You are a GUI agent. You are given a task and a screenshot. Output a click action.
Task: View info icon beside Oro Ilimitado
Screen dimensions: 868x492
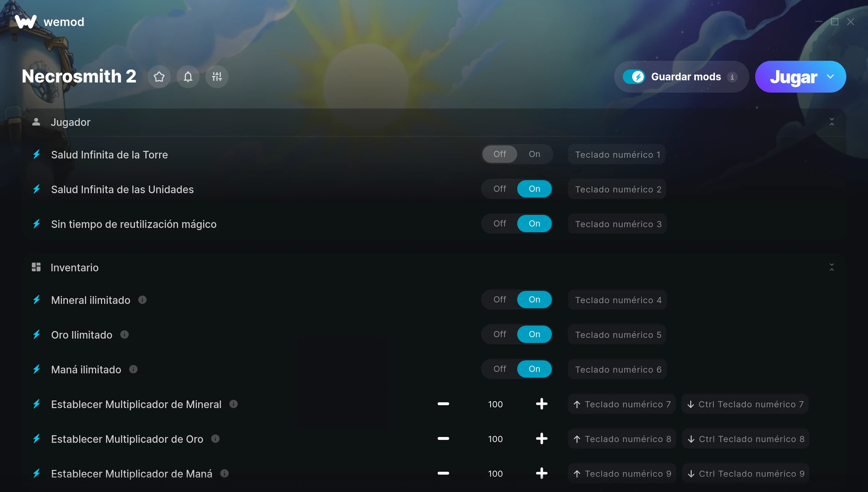click(124, 335)
